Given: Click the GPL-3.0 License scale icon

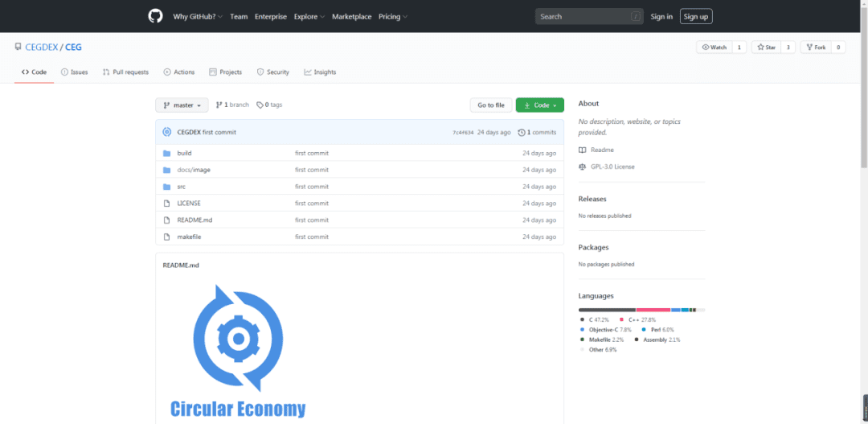Looking at the screenshot, I should [582, 167].
